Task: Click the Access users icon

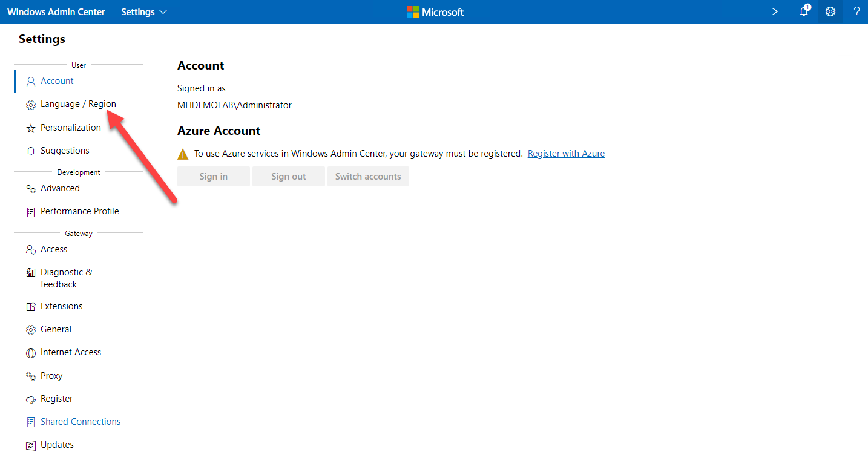Action: [31, 250]
